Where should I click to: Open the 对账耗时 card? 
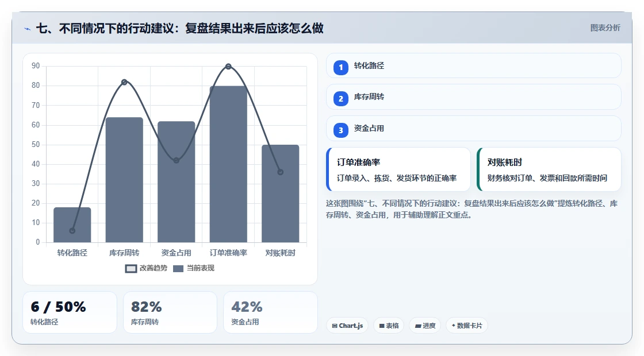pyautogui.click(x=549, y=169)
